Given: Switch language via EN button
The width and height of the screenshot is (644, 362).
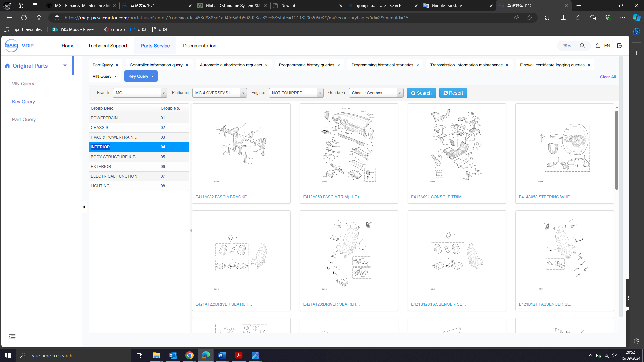Looking at the screenshot, I should [607, 46].
